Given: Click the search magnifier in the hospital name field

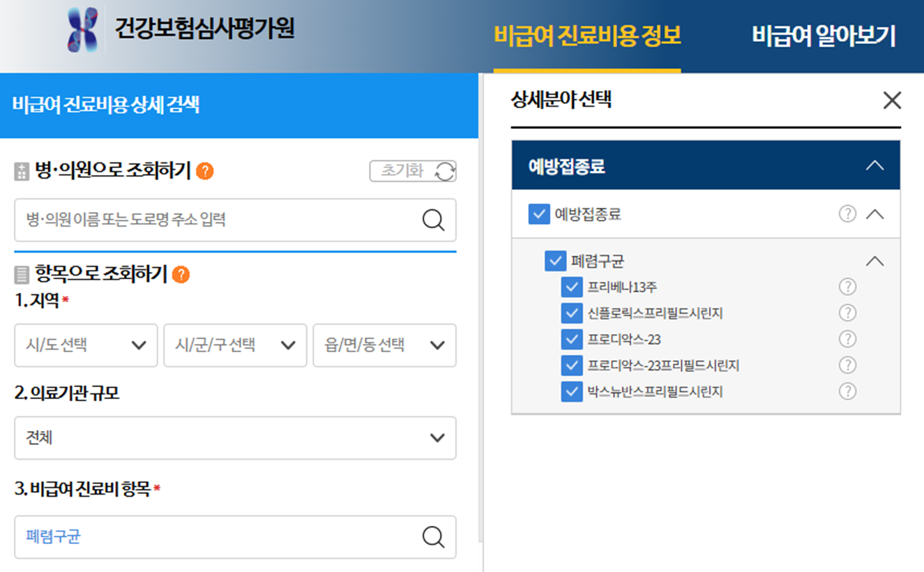Looking at the screenshot, I should coord(433,220).
